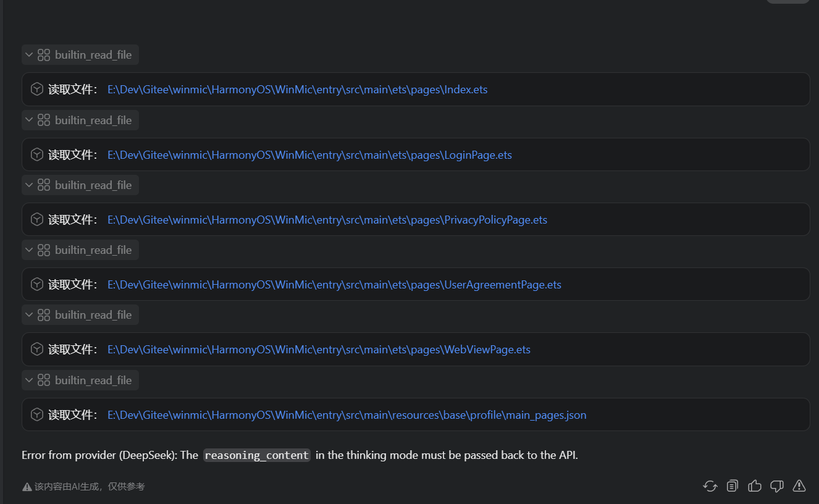The image size is (819, 504).
Task: Click the builtin_read_file label above LoginPage.ets
Action: 93,120
